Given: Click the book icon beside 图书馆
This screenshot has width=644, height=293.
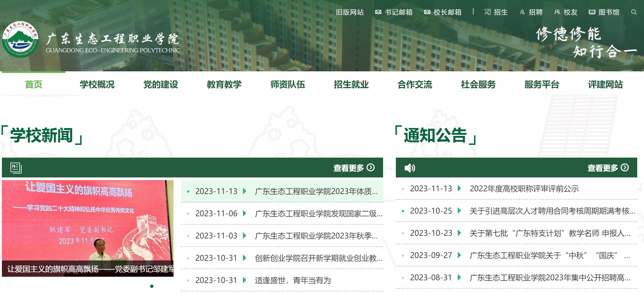Looking at the screenshot, I should pos(592,12).
